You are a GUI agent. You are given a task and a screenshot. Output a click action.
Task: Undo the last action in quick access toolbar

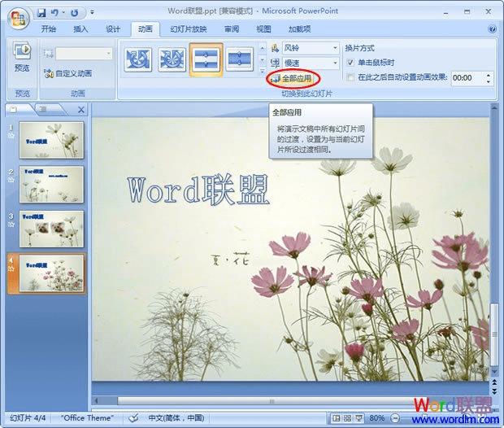tap(55, 13)
